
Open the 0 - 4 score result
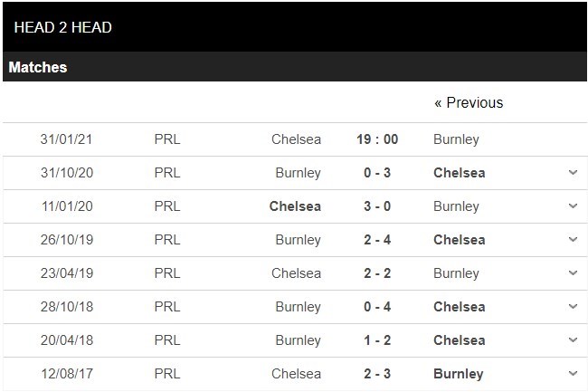377,307
